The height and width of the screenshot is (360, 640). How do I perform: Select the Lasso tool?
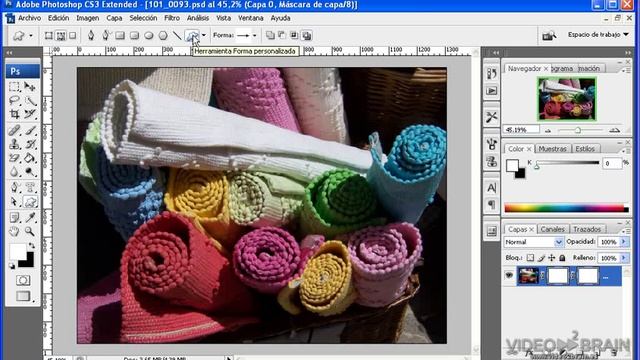tap(14, 100)
